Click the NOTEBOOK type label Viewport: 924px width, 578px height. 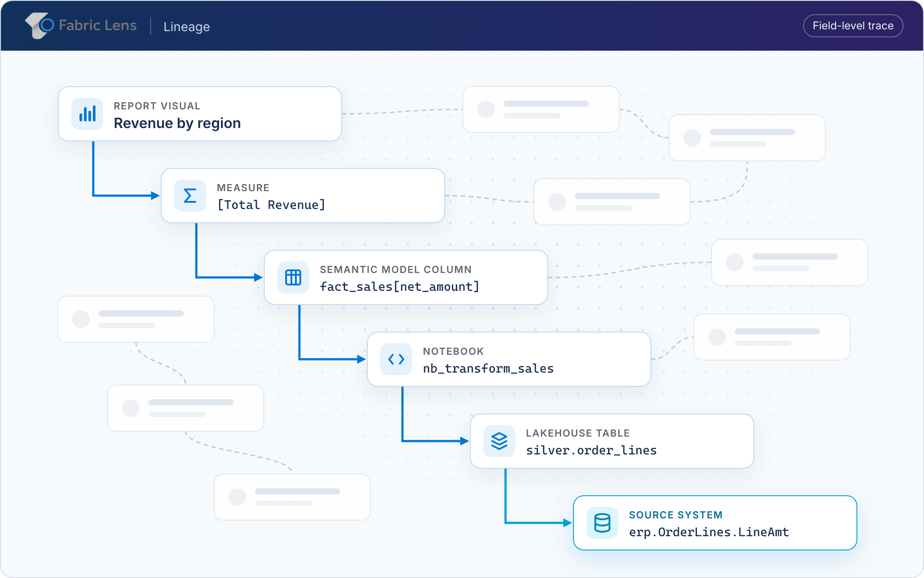tap(453, 351)
